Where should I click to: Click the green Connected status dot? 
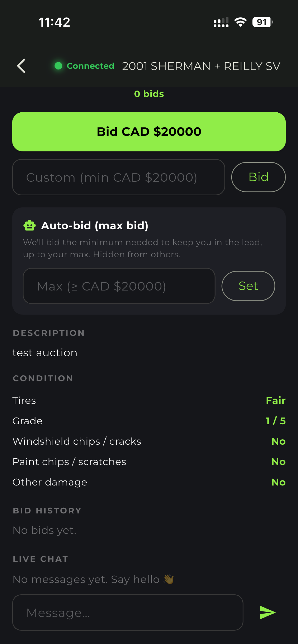tap(58, 66)
